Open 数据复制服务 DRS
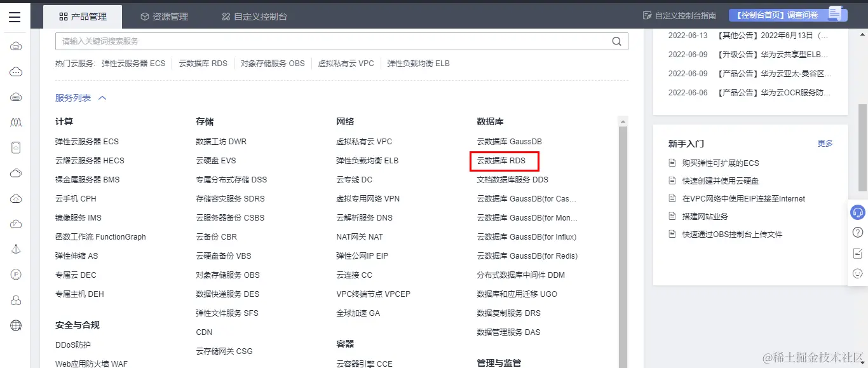 coord(509,313)
